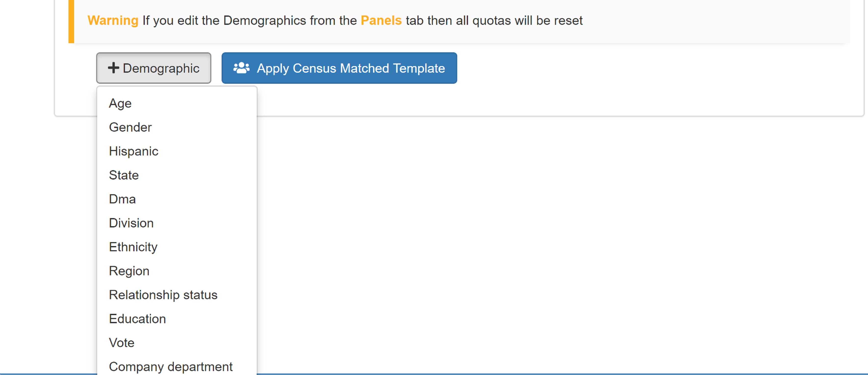Select the Dma demographic option
The image size is (868, 375).
tap(176, 199)
